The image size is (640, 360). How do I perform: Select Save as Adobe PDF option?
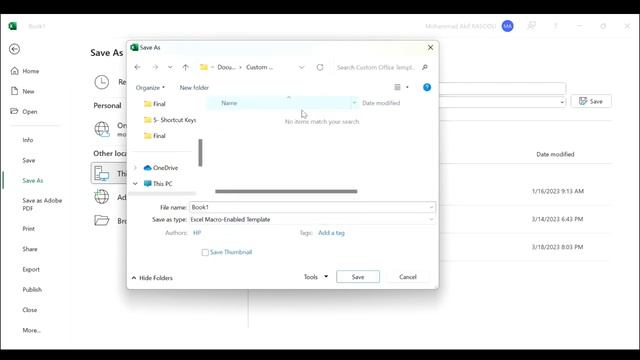pos(42,204)
